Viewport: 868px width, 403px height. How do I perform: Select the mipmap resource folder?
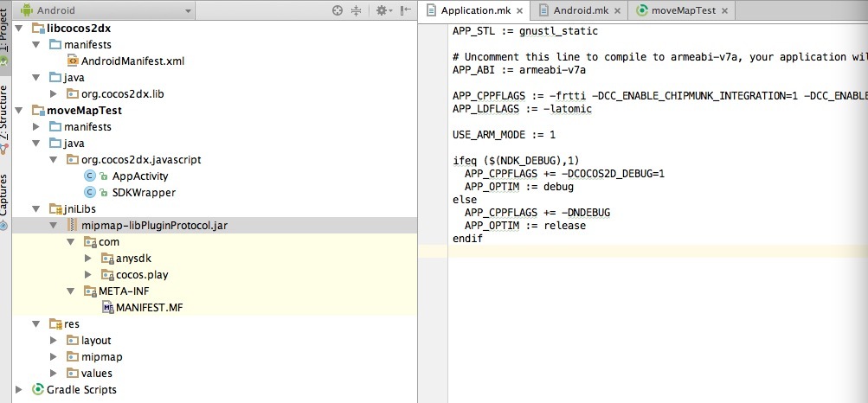pos(102,357)
